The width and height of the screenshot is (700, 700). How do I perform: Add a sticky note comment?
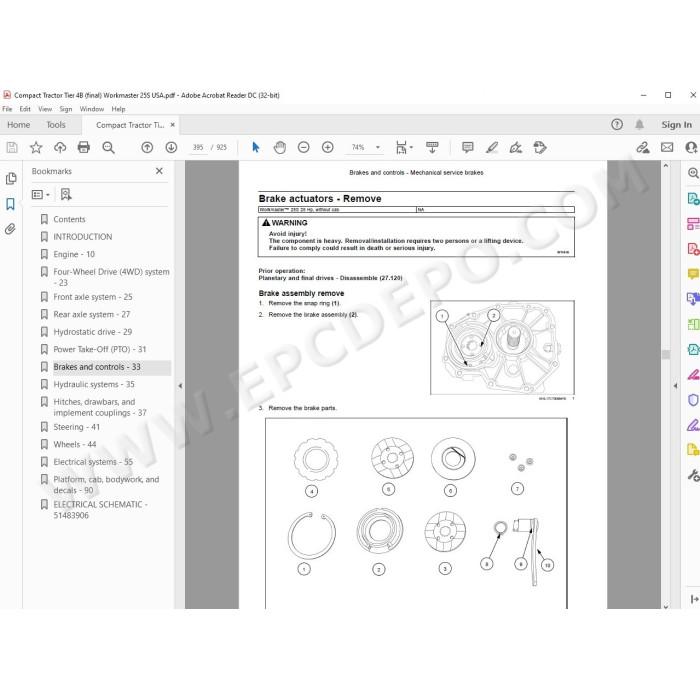(467, 147)
